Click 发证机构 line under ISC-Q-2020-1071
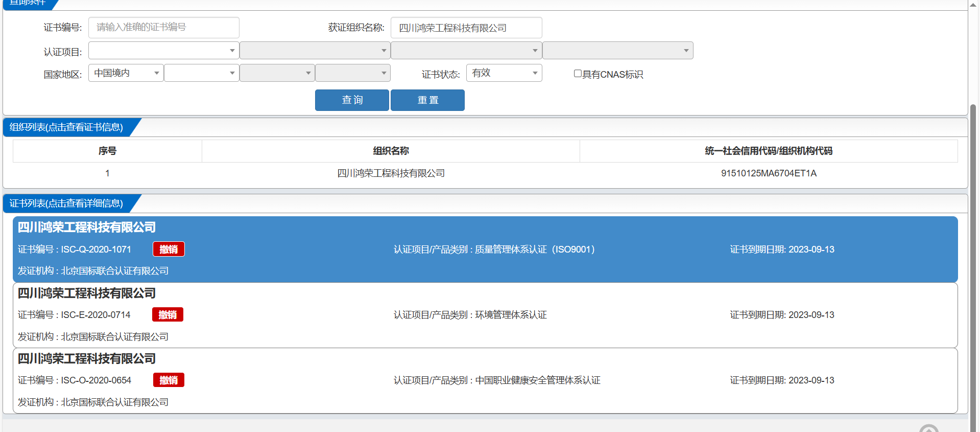This screenshot has height=432, width=980. pos(93,271)
